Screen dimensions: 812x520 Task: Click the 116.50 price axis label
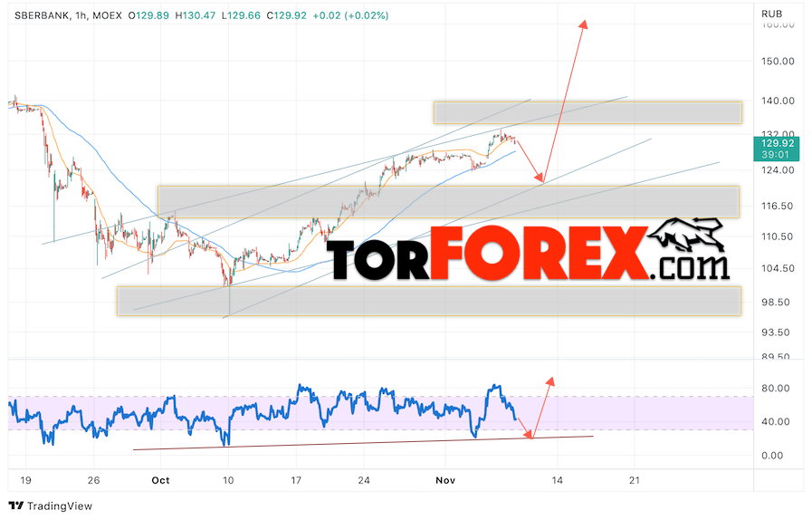[778, 206]
